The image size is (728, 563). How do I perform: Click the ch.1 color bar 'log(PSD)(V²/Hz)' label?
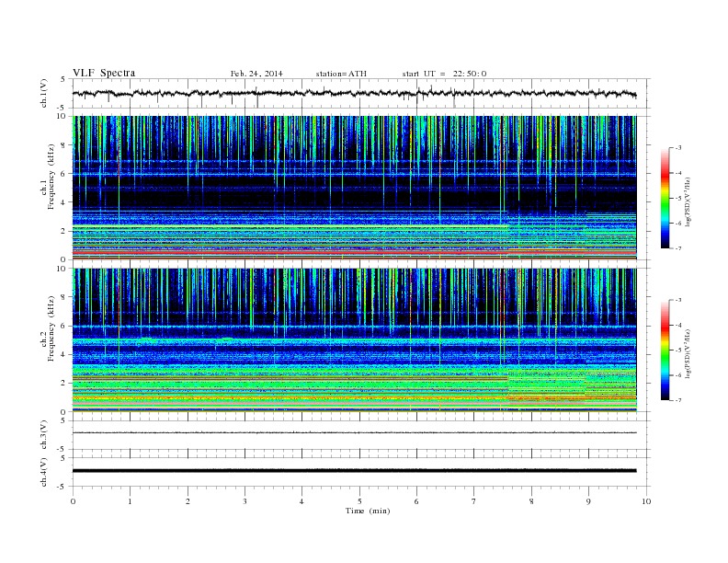click(x=688, y=202)
